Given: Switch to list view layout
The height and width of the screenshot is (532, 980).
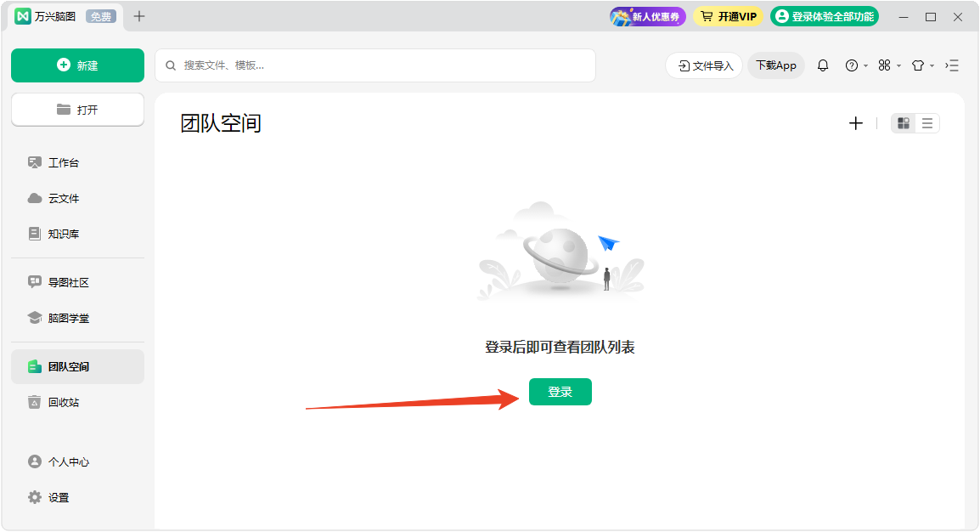Looking at the screenshot, I should (x=927, y=123).
